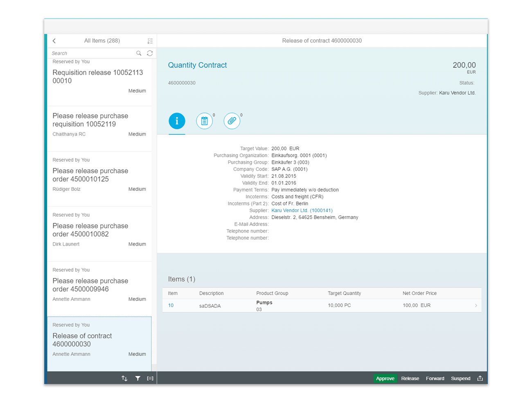
Task: Click the search magnifier in the item list
Action: 139,53
